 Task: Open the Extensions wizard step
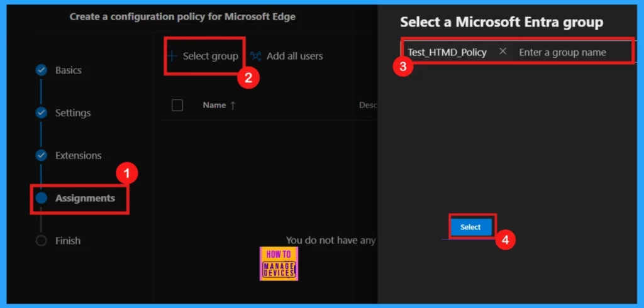point(78,156)
